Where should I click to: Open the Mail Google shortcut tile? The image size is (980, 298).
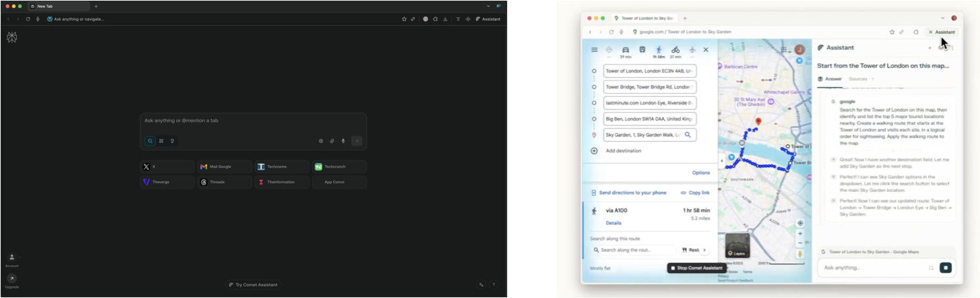click(224, 167)
